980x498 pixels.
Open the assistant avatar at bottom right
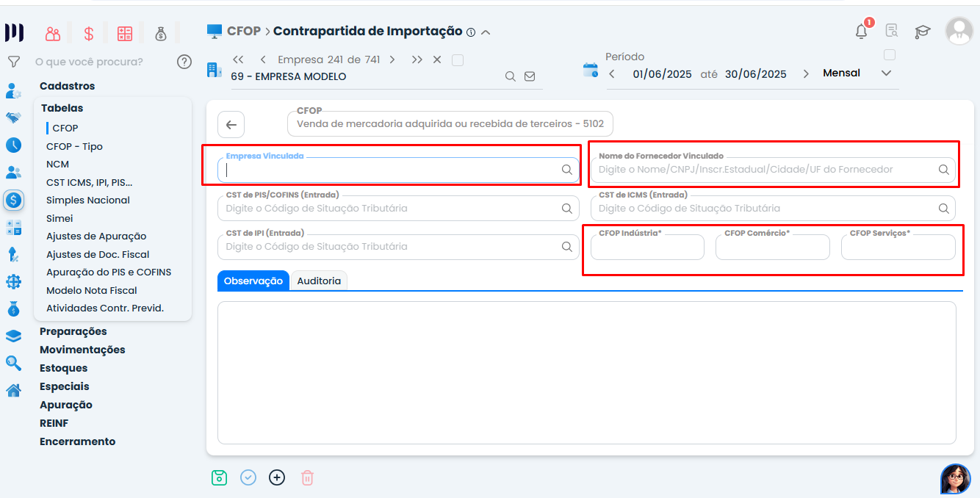(955, 479)
